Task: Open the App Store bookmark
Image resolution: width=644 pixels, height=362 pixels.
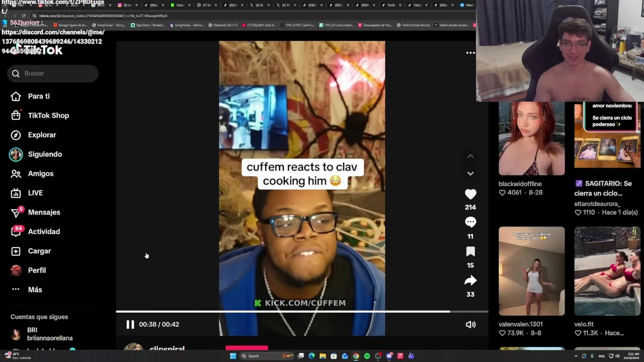Action: click(x=147, y=25)
